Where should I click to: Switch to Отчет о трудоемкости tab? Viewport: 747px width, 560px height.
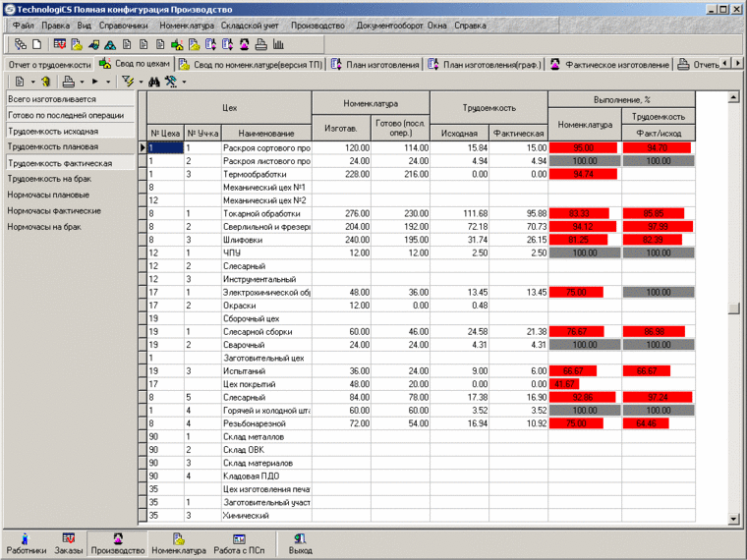pos(49,64)
